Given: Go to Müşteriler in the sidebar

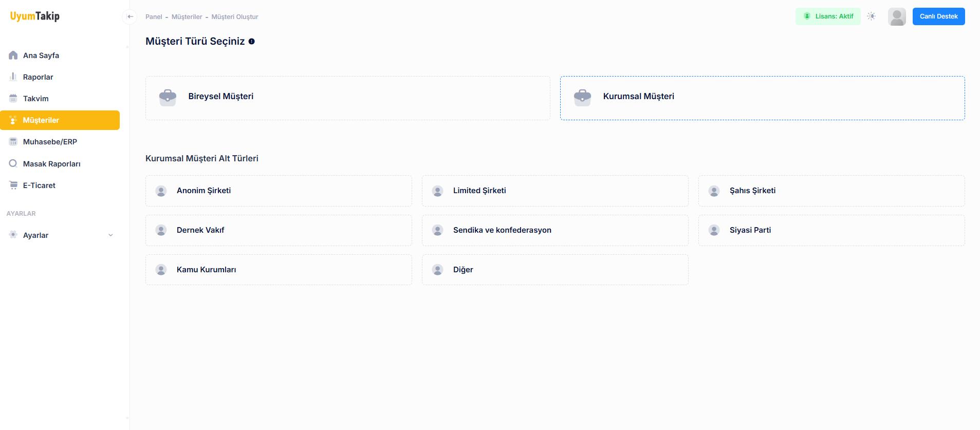Looking at the screenshot, I should point(41,120).
